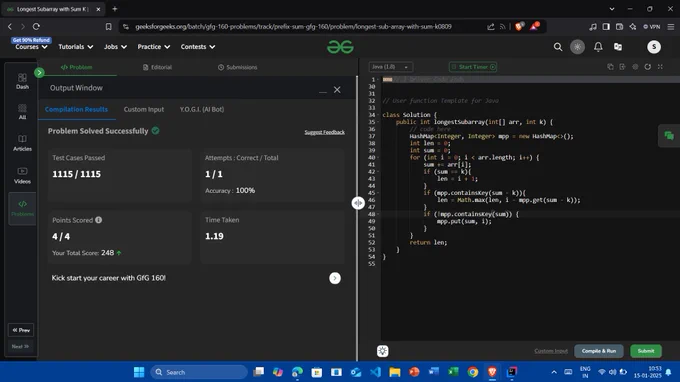Image resolution: width=680 pixels, height=382 pixels.
Task: Click the Dash sidebar icon
Action: click(22, 81)
